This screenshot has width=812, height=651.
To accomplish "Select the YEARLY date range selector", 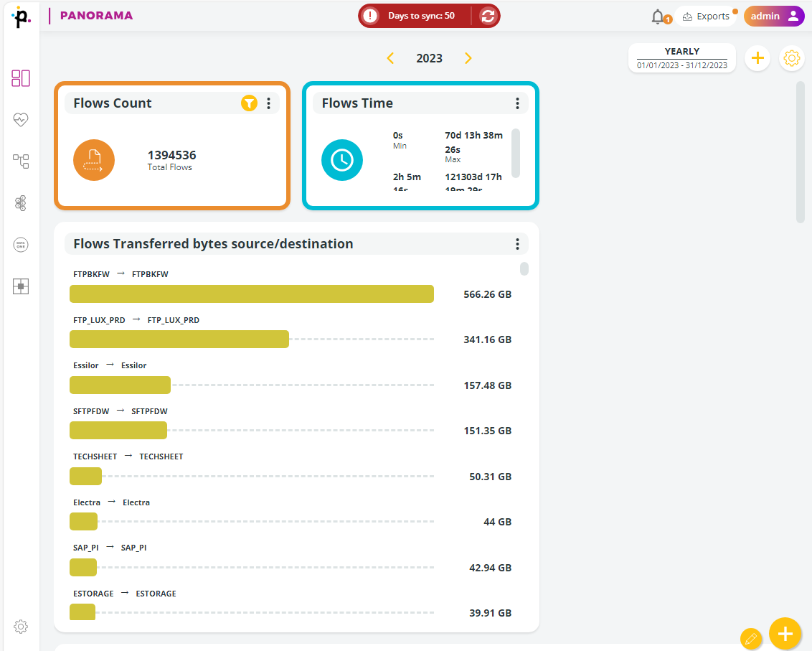I will point(681,58).
